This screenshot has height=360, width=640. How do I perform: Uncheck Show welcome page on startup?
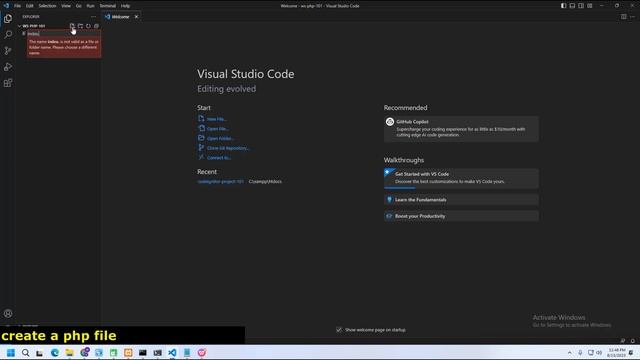tap(339, 329)
